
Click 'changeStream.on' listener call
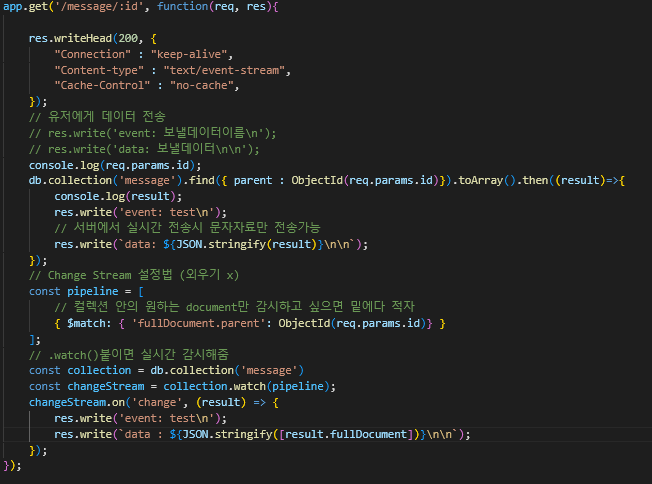pos(77,403)
